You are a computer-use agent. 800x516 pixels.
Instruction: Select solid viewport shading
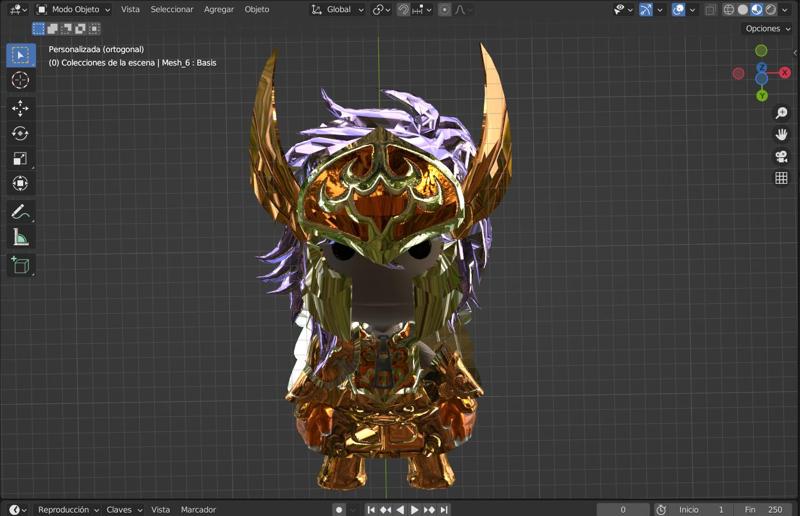743,9
